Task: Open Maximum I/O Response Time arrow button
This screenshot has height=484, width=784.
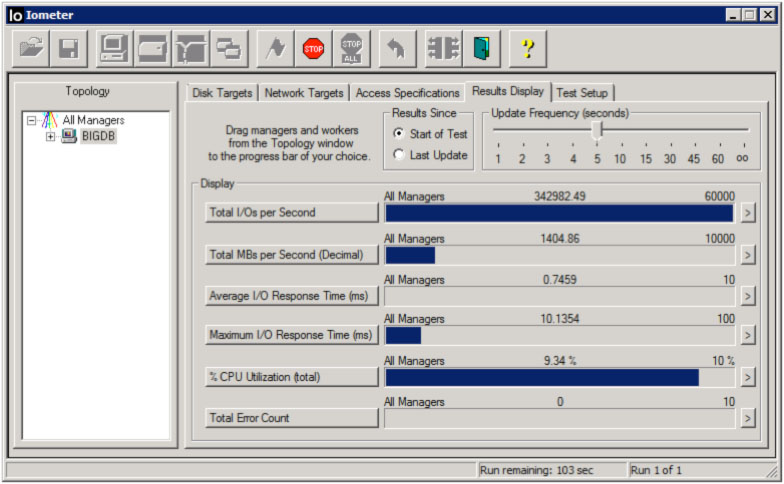Action: click(x=748, y=335)
